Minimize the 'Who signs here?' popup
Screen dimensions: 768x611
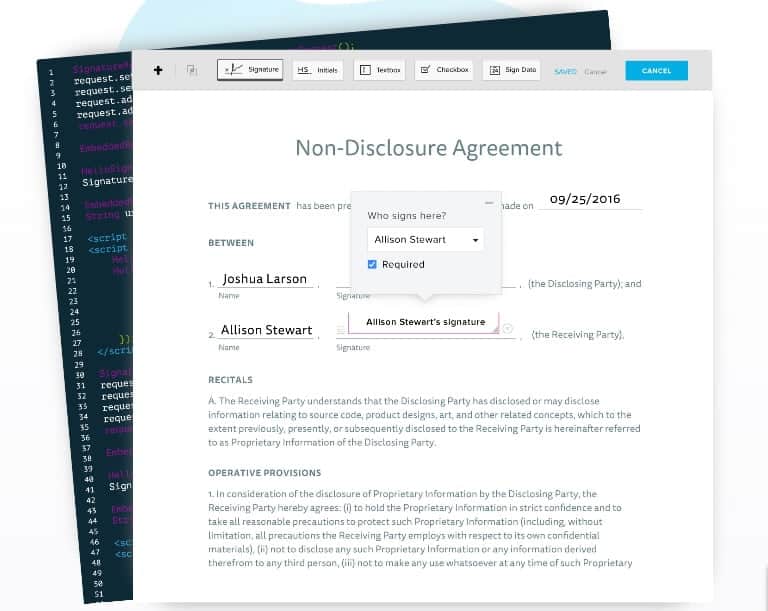pyautogui.click(x=488, y=203)
